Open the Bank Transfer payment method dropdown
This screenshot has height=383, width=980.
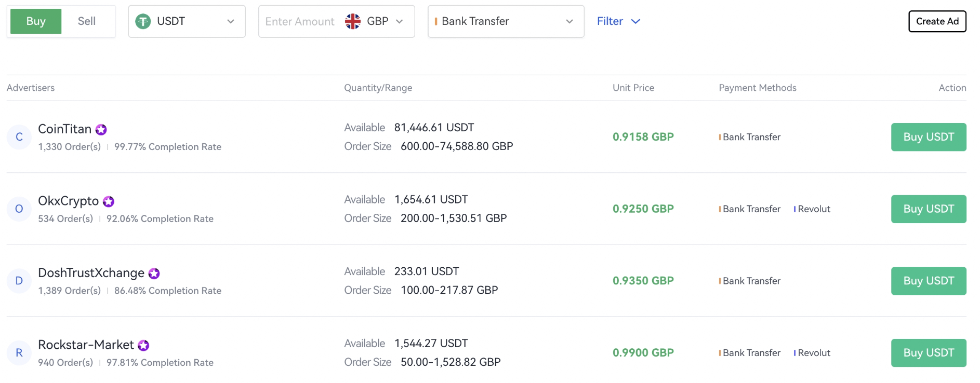point(568,21)
